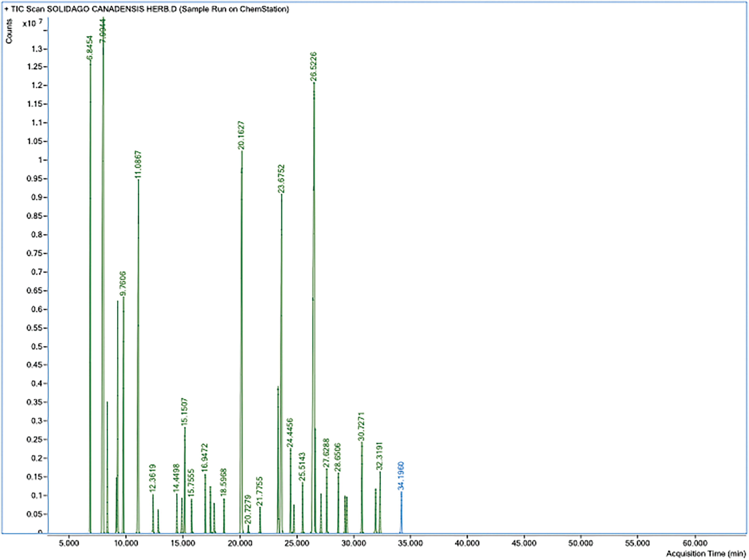Select the 15.1507 peak label
The width and height of the screenshot is (749, 560).
185,412
